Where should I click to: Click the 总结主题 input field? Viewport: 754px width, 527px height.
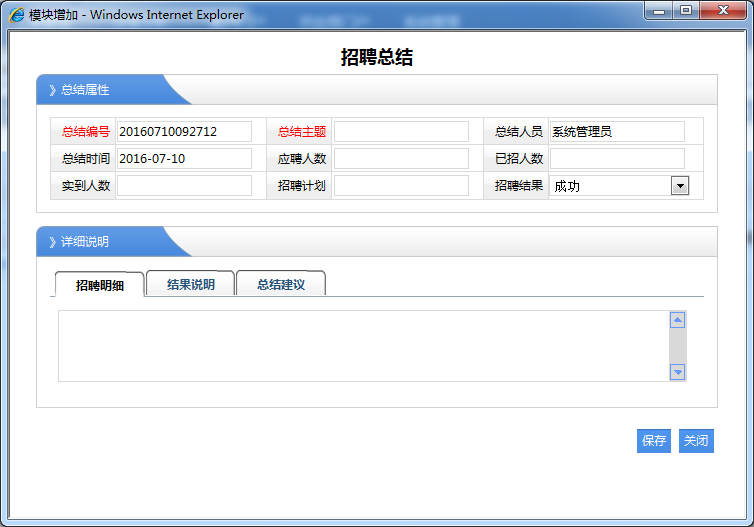(401, 132)
